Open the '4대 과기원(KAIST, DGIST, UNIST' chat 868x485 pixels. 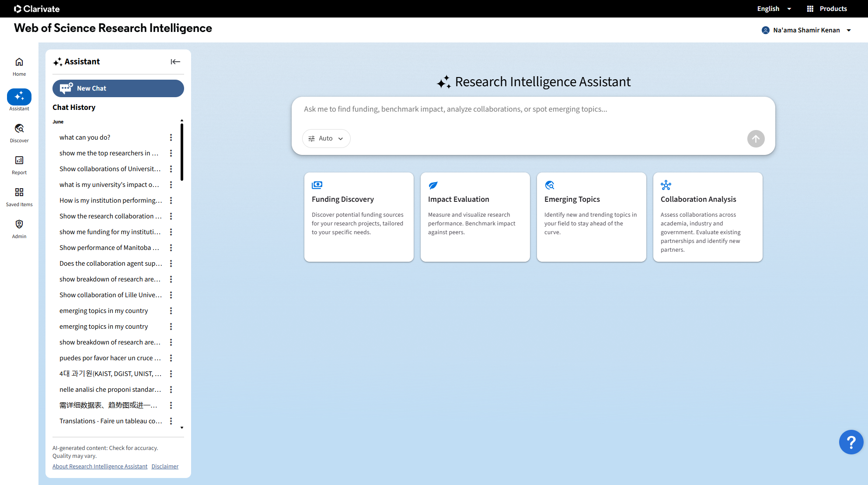(x=111, y=374)
